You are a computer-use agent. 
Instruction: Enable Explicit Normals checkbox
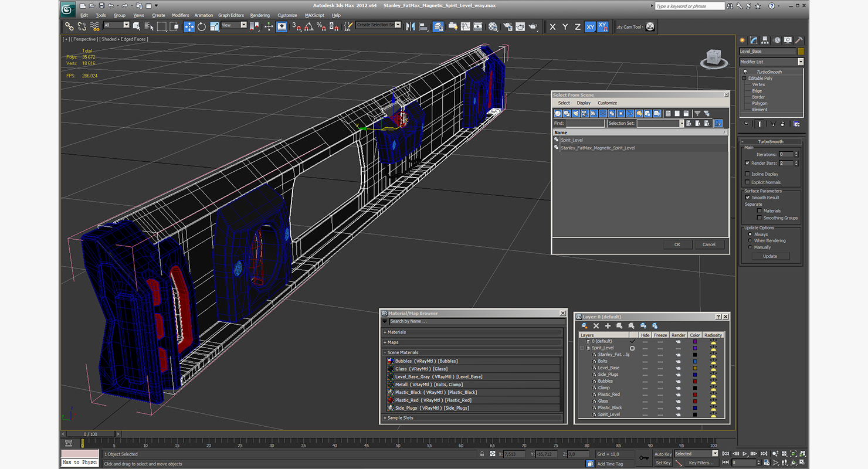(x=747, y=182)
